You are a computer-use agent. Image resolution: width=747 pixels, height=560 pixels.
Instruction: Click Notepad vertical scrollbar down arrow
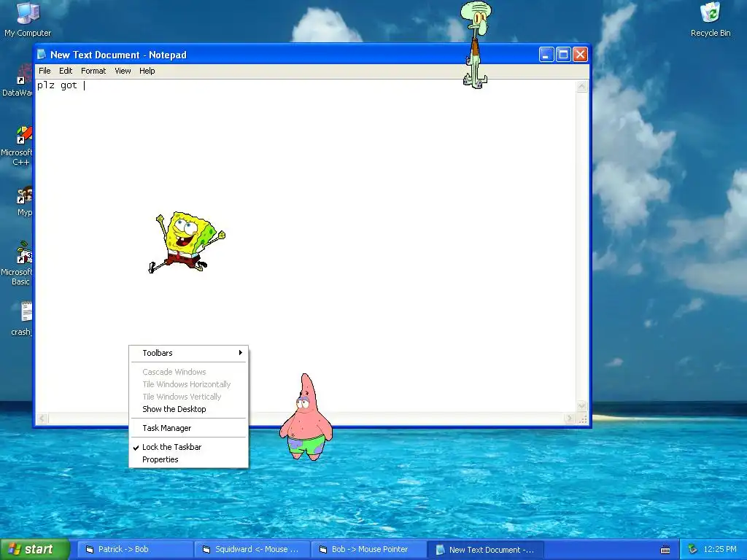(581, 405)
